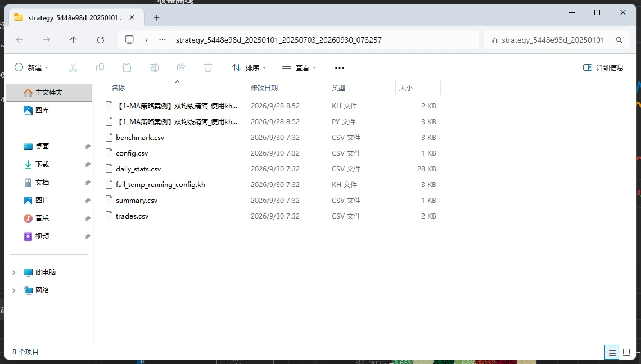This screenshot has width=641, height=364.
Task: Switch to details list view
Action: pyautogui.click(x=612, y=352)
